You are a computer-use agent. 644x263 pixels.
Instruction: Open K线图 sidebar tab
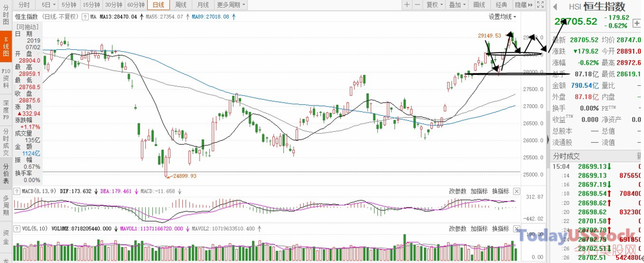coord(6,47)
